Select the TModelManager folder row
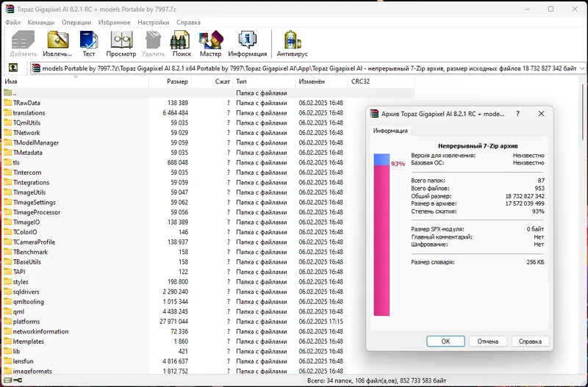The width and height of the screenshot is (588, 387). tap(208, 142)
